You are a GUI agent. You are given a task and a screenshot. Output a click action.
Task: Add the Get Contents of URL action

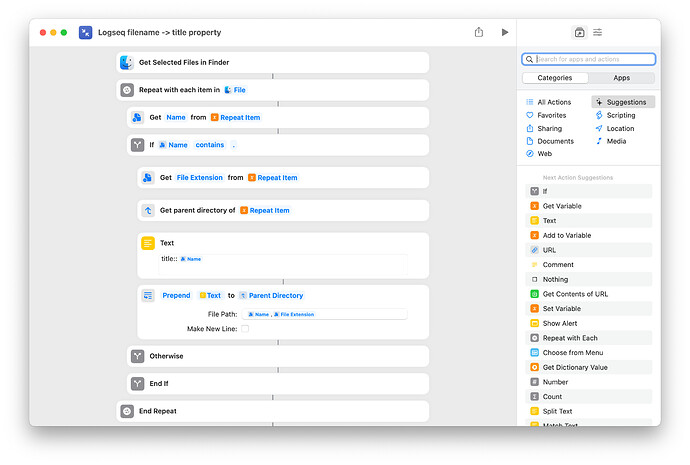589,294
